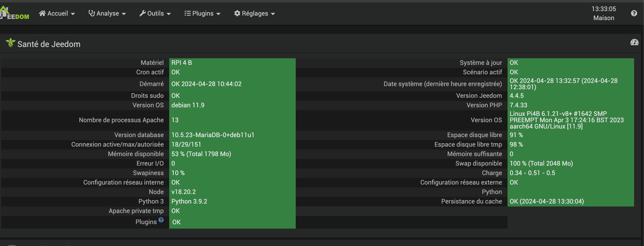Click blue help icon next to Plugins row
This screenshot has width=644, height=246.
click(161, 220)
